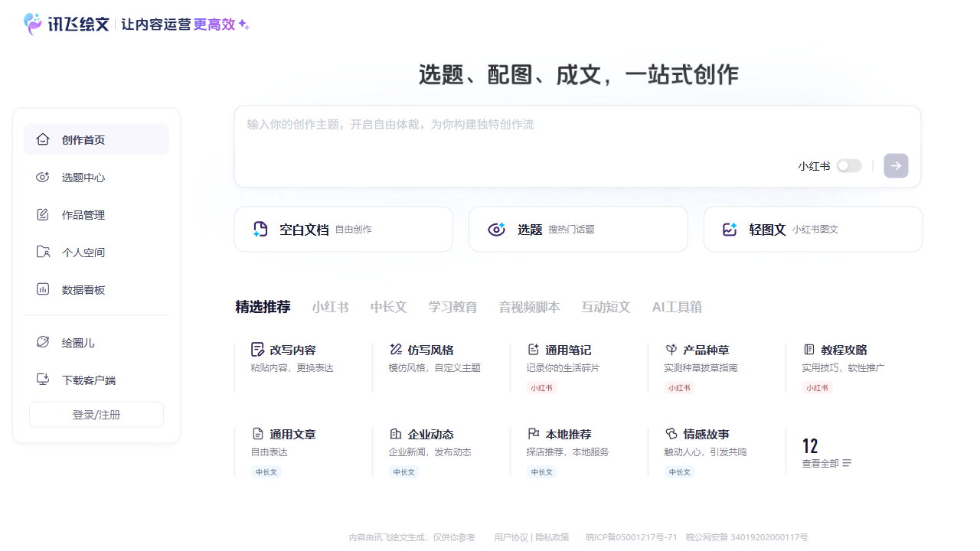Viewport: 980px width, 551px height.
Task: Click the 空白文档 document icon
Action: [x=261, y=230]
